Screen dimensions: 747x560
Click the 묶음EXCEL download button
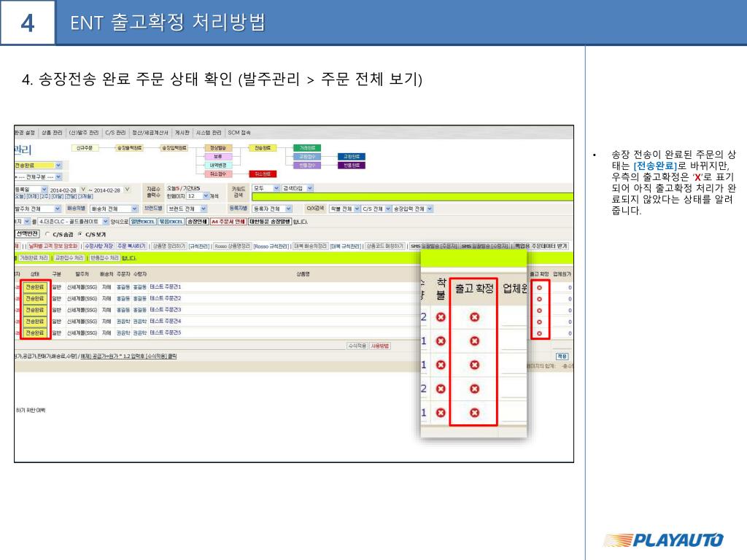(x=171, y=222)
